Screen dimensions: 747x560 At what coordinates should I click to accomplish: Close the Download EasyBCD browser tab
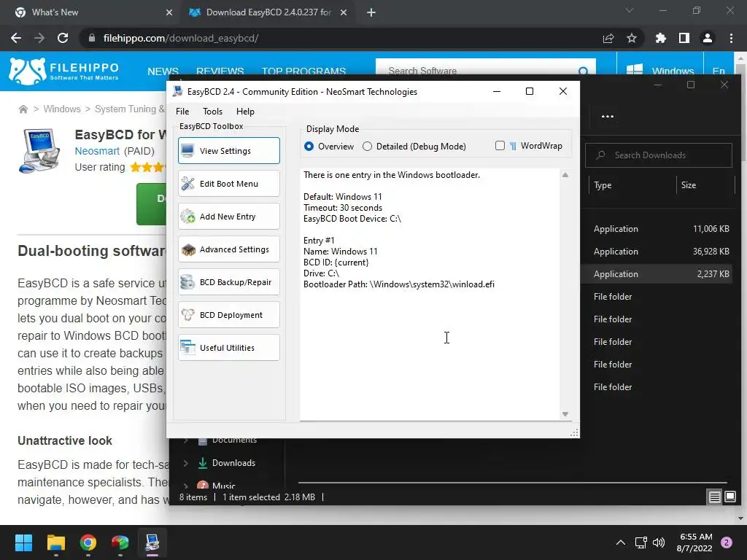[x=344, y=12]
